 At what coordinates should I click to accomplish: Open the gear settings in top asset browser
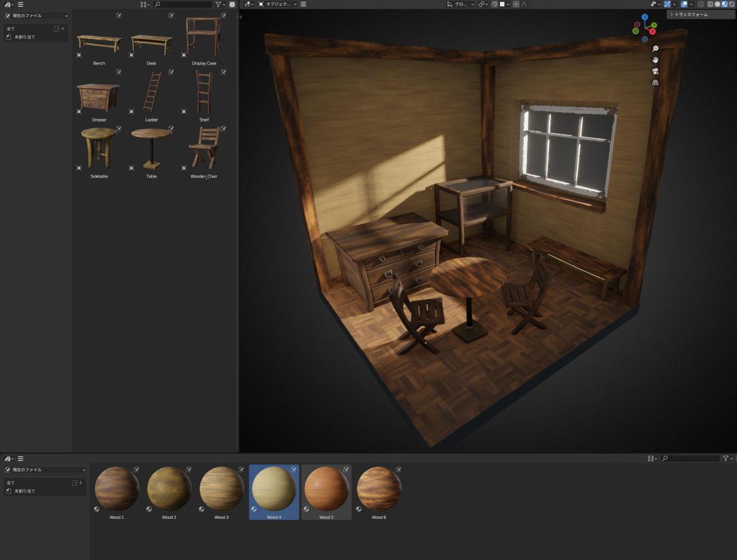pos(232,4)
